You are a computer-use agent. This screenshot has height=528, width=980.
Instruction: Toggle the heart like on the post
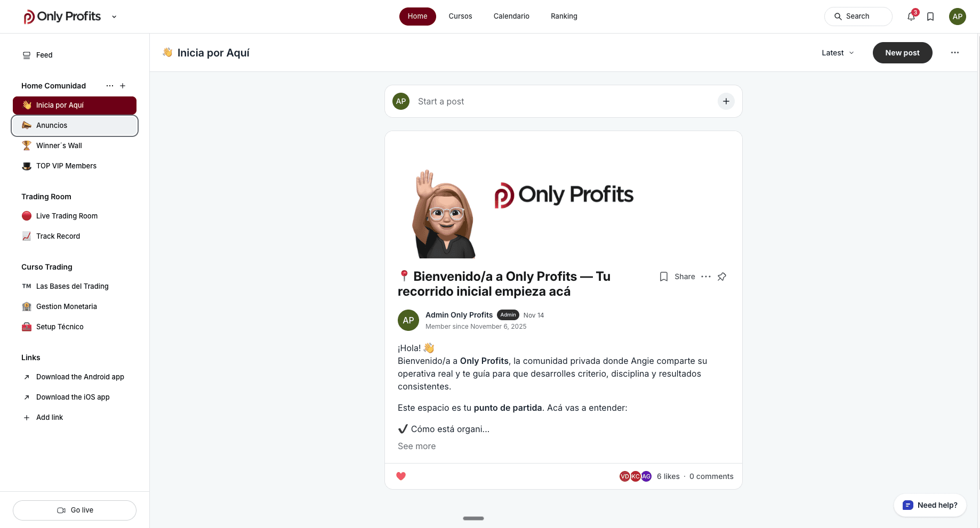[401, 476]
